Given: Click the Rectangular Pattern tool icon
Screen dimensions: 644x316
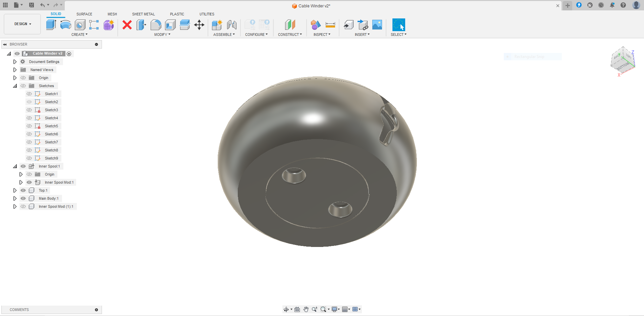Looking at the screenshot, I should coord(94,25).
